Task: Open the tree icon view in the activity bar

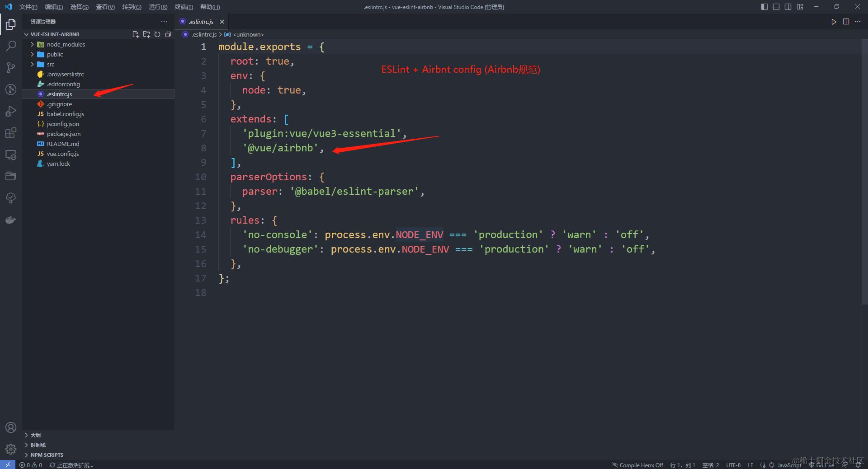Action: [x=11, y=198]
